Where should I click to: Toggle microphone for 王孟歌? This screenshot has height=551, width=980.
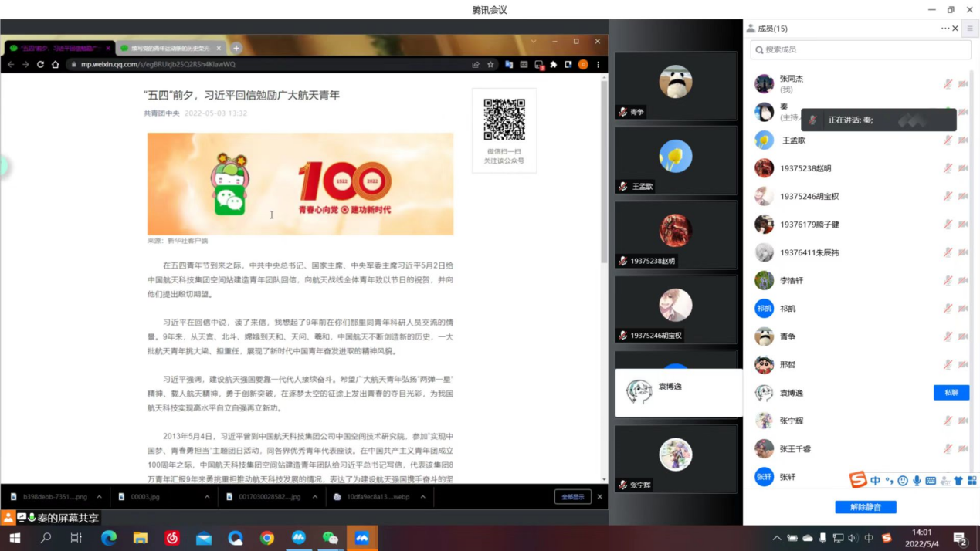pos(948,140)
